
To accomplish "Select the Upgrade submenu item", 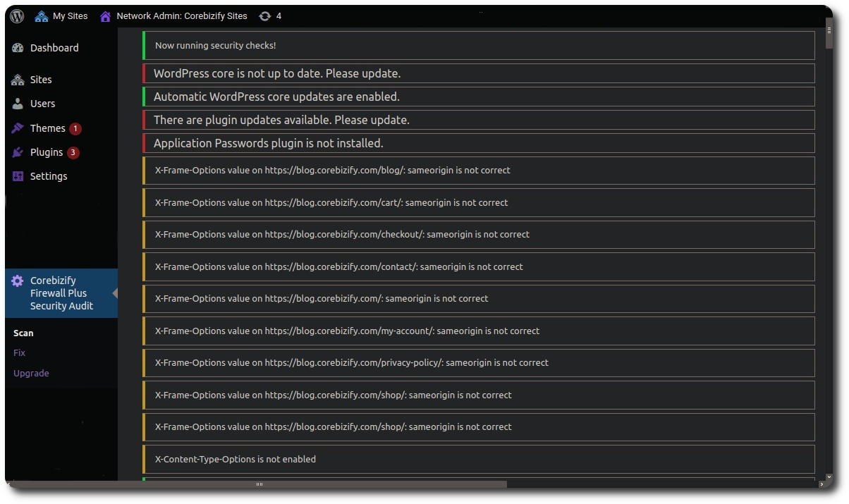I will pyautogui.click(x=31, y=374).
